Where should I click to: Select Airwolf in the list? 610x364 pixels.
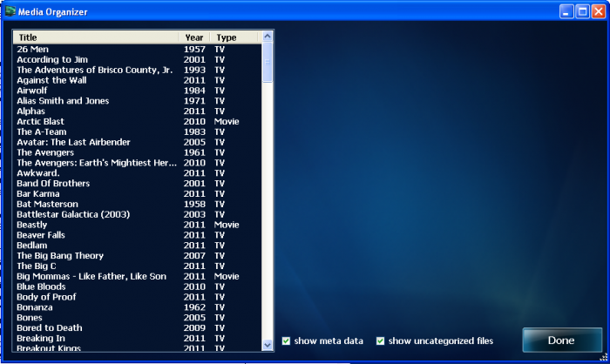pyautogui.click(x=138, y=91)
